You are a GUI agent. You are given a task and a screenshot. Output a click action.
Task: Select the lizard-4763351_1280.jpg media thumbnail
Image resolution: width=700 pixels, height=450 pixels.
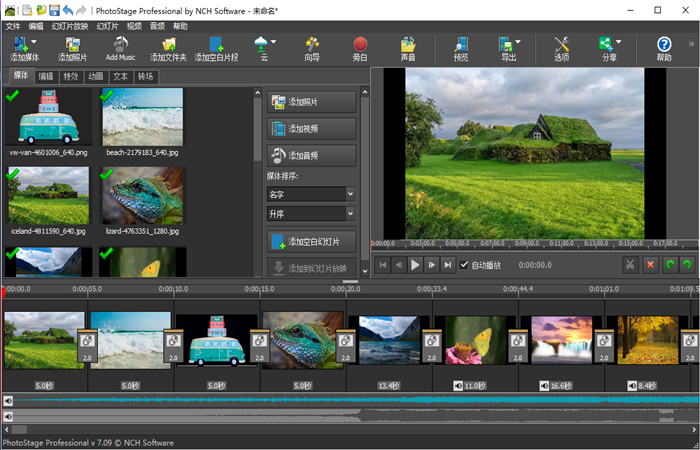[142, 195]
